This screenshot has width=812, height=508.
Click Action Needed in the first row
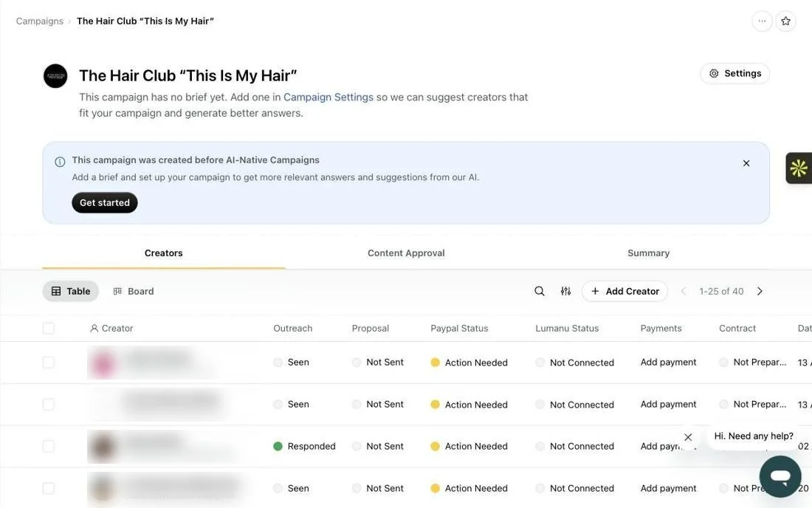coord(469,363)
